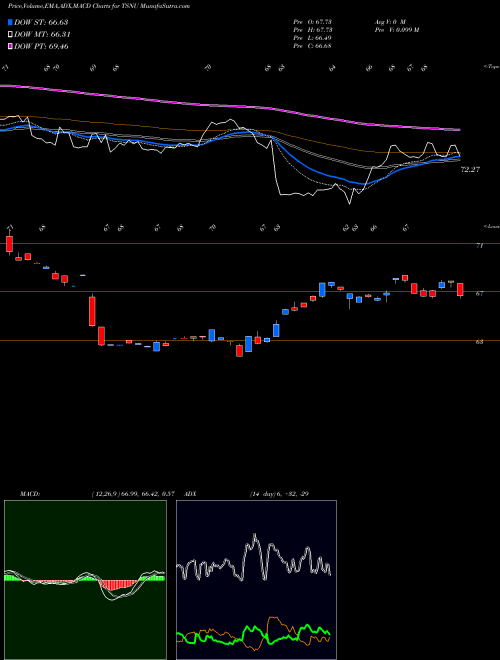Screen dimensions: 500x660
Task: Click the MACD '(12,26,9) 66.99, 66.42, 0.57' values
Action: [x=133, y=494]
